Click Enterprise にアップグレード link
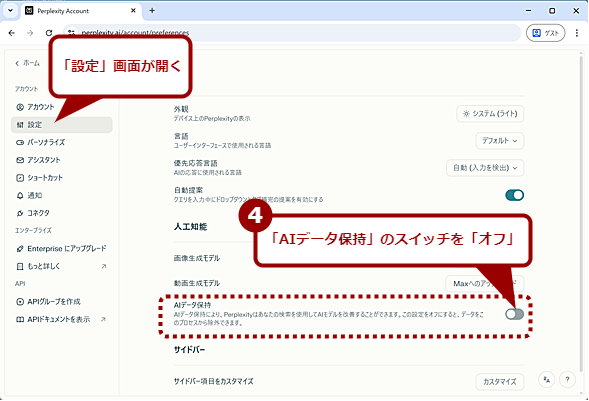Image resolution: width=589 pixels, height=401 pixels. [x=62, y=249]
